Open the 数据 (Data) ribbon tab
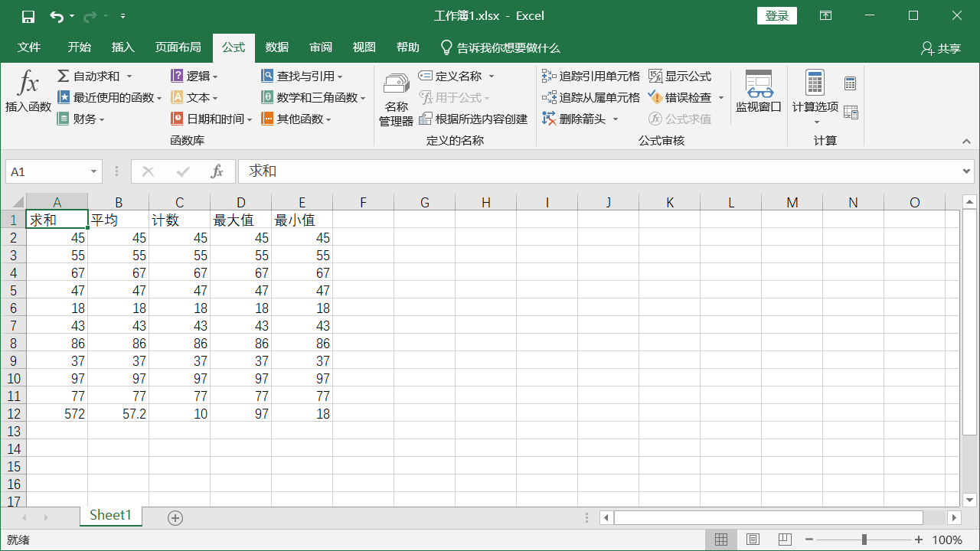This screenshot has height=551, width=980. click(277, 47)
